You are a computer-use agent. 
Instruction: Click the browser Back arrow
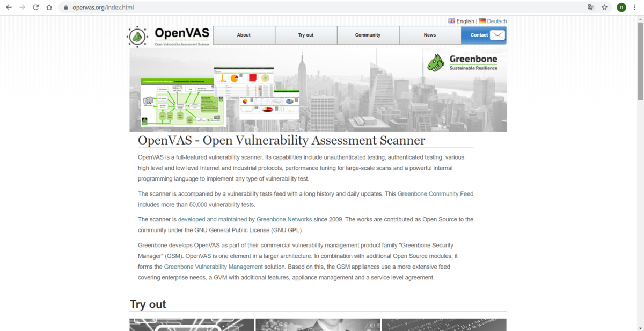[9, 8]
